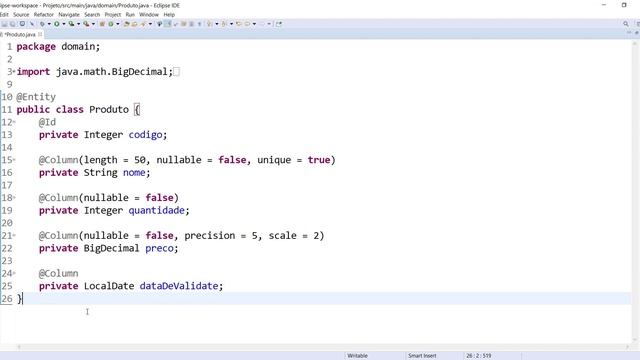
Task: Click the Coverage launch icon
Action: pyautogui.click(x=71, y=24)
